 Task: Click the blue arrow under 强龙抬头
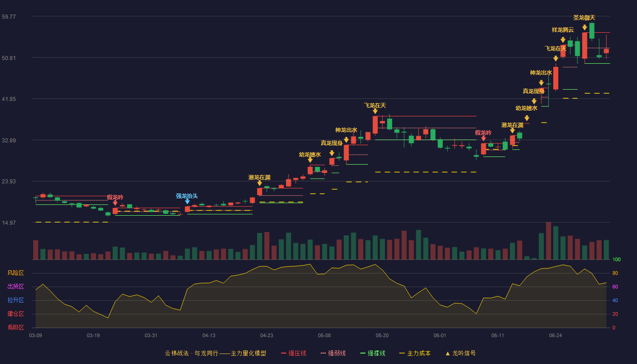click(x=187, y=202)
